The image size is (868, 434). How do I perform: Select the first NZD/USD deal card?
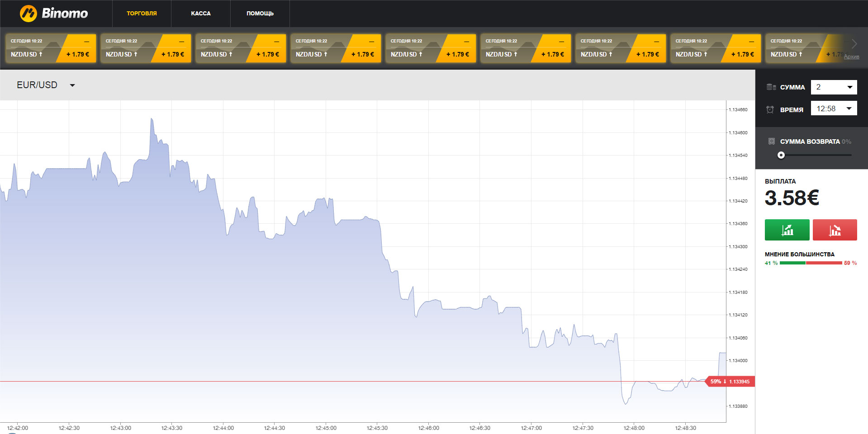point(51,48)
